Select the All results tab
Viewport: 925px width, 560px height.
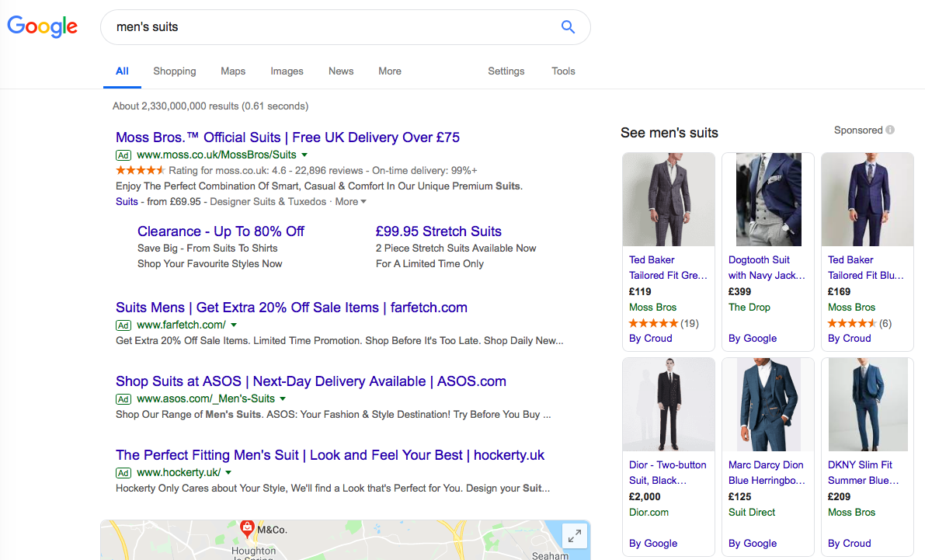[x=122, y=71]
